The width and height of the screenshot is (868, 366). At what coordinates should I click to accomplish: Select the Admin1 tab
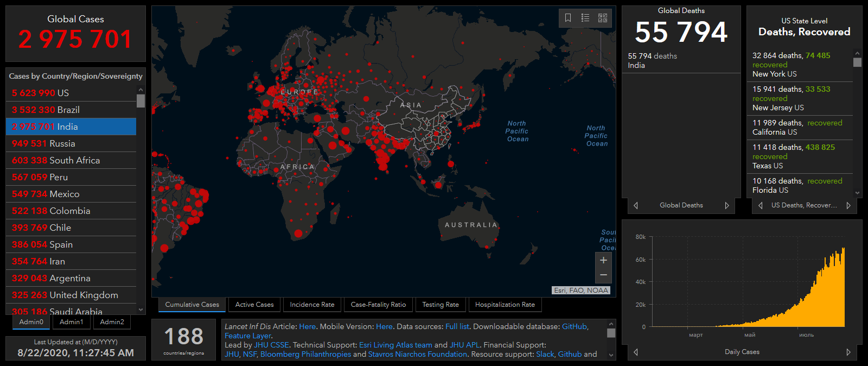(x=72, y=322)
